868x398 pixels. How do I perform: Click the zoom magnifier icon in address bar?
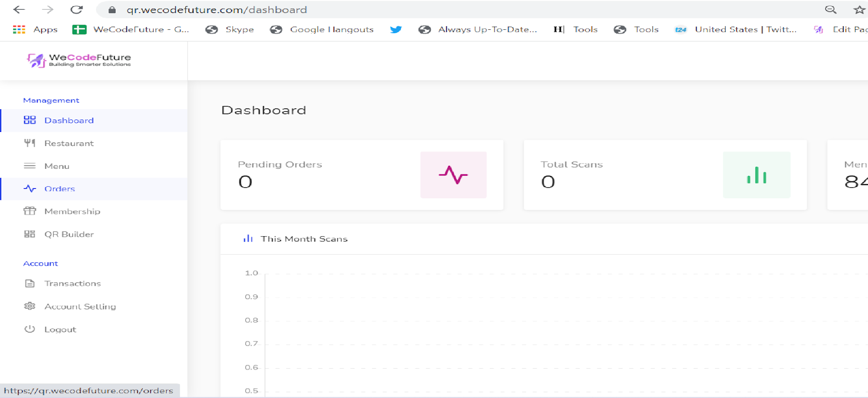[x=831, y=10]
